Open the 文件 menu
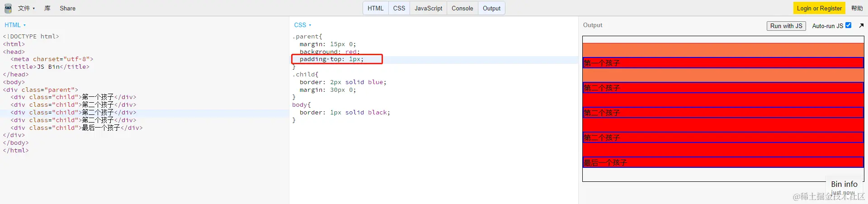 (x=26, y=8)
